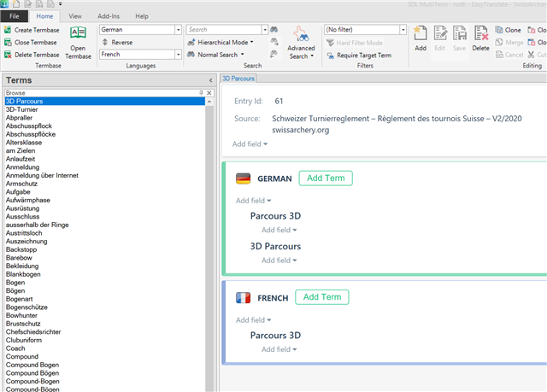Select the 3D Parcours entry tab
The image size is (547, 392).
point(238,79)
